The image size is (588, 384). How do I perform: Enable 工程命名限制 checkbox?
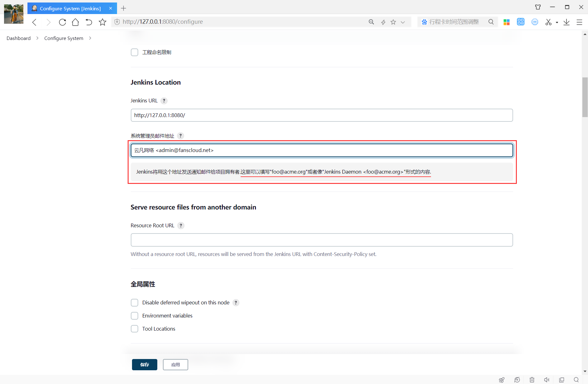click(135, 52)
